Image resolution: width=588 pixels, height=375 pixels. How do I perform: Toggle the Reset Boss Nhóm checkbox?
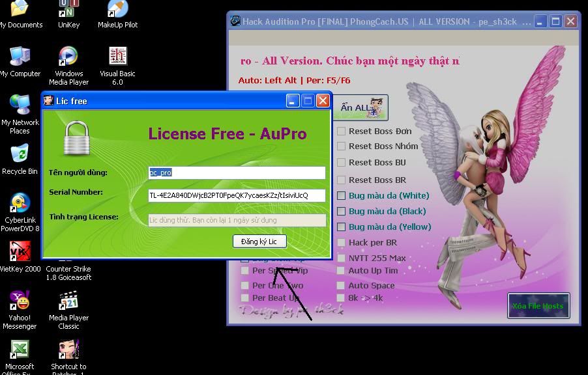coord(341,146)
